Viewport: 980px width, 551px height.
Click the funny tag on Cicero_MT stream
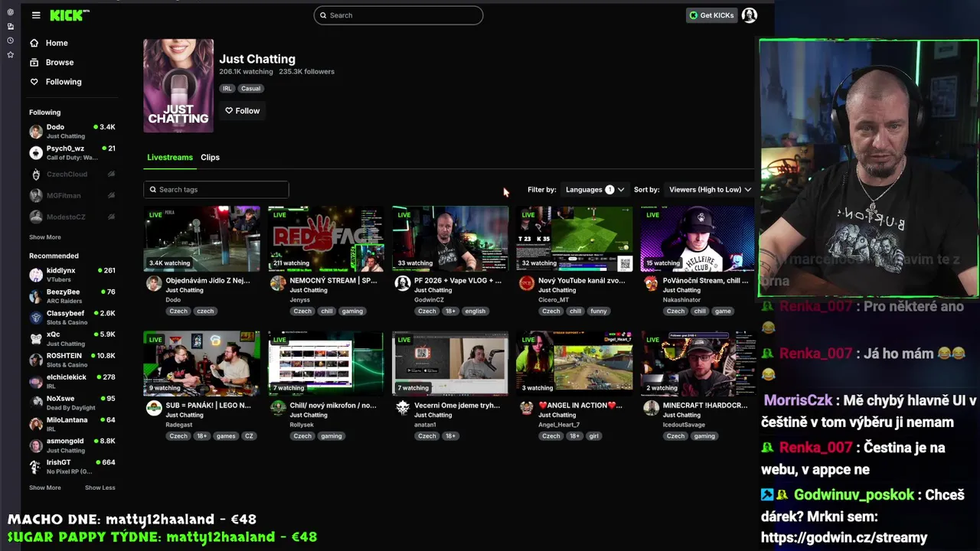click(599, 311)
